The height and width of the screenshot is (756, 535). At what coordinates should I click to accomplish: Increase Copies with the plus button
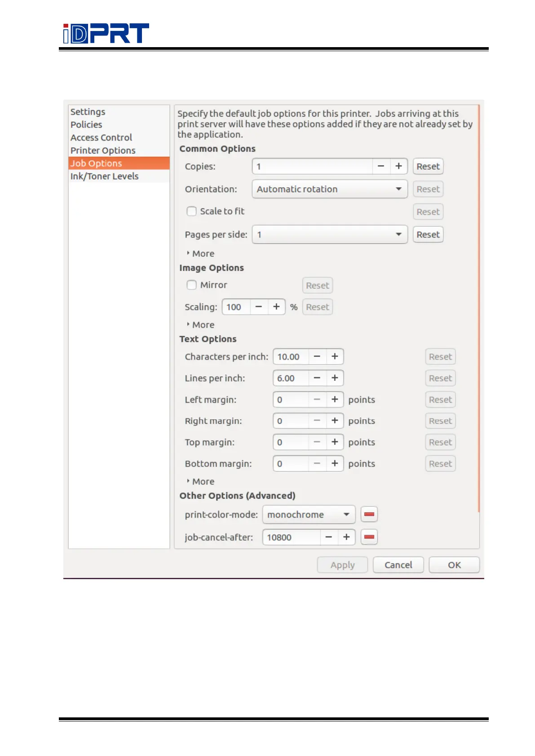(x=398, y=166)
